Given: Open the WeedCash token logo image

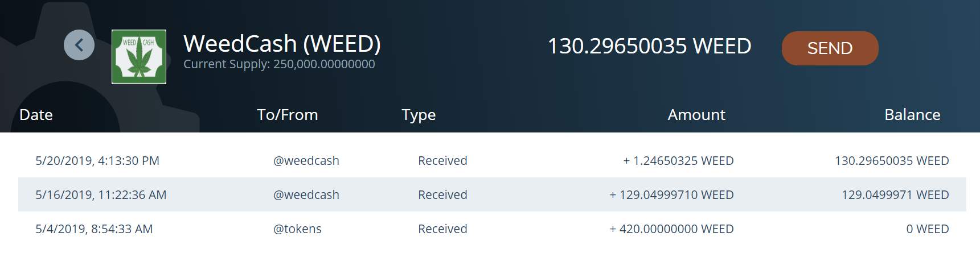Looking at the screenshot, I should pos(139,57).
